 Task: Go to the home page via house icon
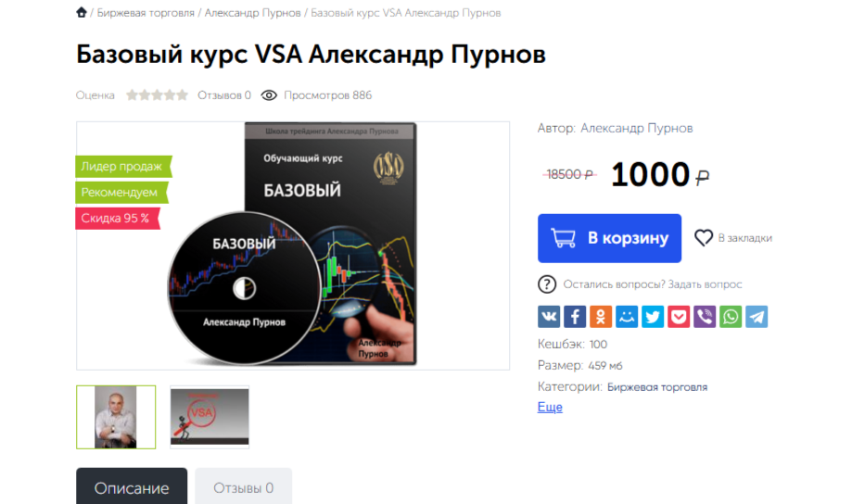click(82, 12)
